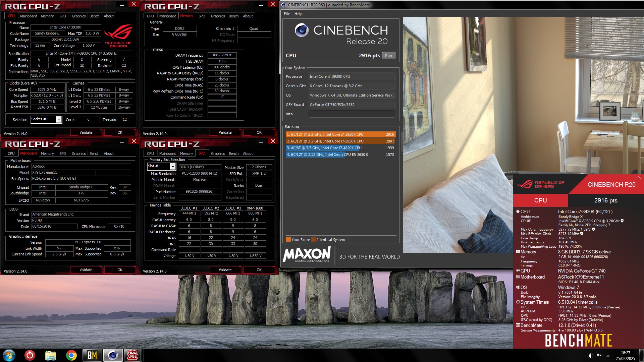644x362 pixels.
Task: Click the ROG CPU-Z taskbar icon
Action: (132, 355)
